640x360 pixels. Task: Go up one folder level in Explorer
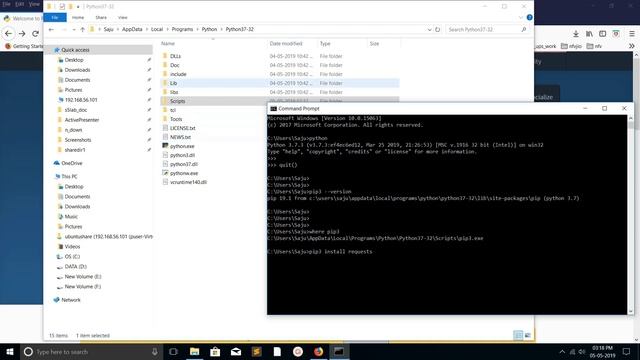82,29
